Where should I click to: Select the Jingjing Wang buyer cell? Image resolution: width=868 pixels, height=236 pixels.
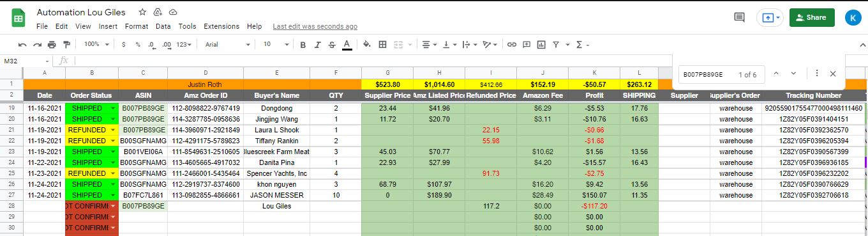point(277,119)
